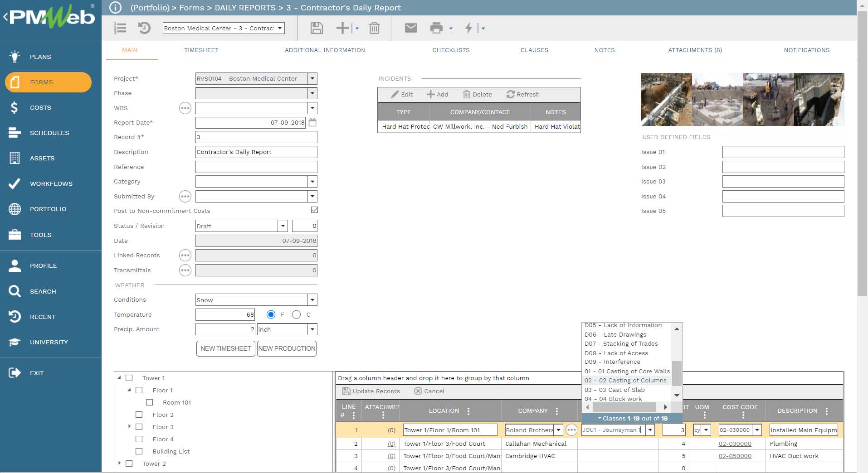Open TOOLS in sidebar
868x473 pixels.
[x=41, y=235]
